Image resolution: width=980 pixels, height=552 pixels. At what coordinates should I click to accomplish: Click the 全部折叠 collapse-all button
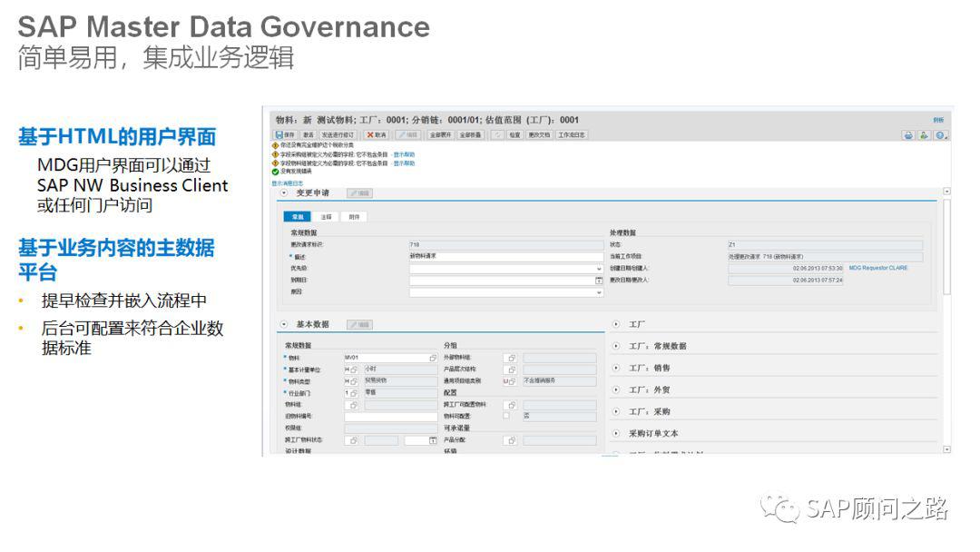click(x=471, y=135)
